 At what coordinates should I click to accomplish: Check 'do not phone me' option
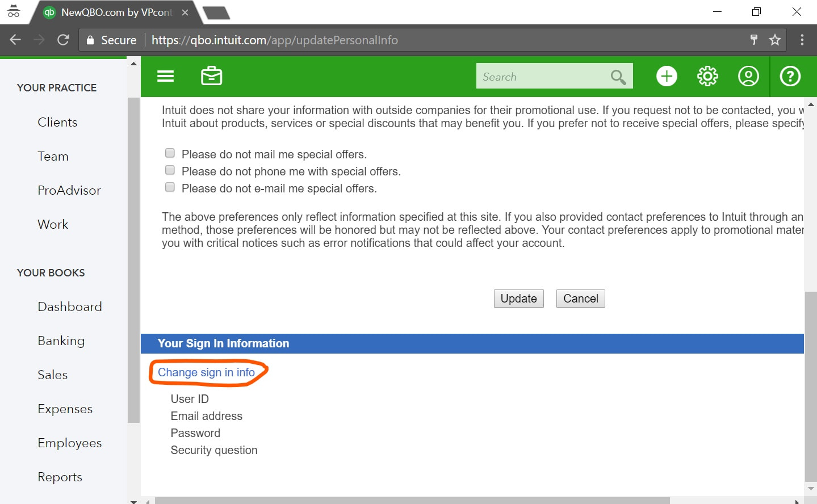pyautogui.click(x=170, y=170)
